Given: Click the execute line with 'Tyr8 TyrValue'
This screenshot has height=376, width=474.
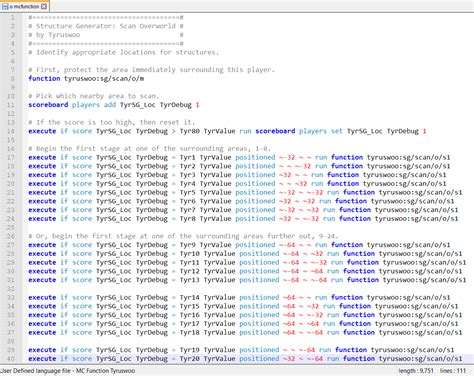Looking at the screenshot, I should point(243,218).
